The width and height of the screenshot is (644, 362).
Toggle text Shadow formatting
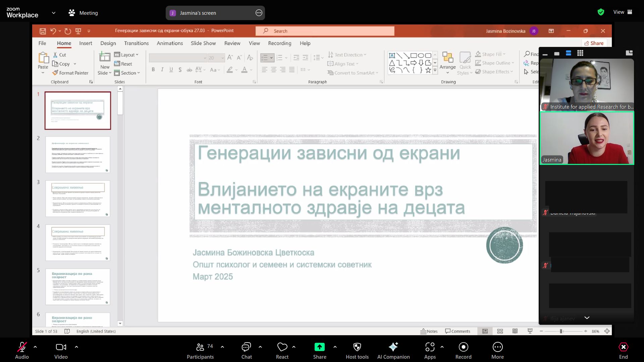180,69
